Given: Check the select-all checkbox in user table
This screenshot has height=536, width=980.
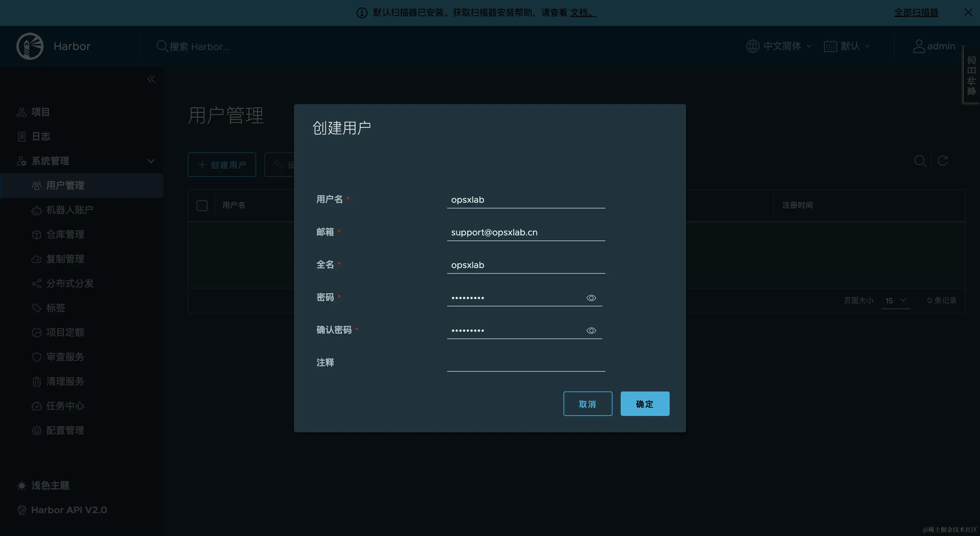Looking at the screenshot, I should pos(202,205).
